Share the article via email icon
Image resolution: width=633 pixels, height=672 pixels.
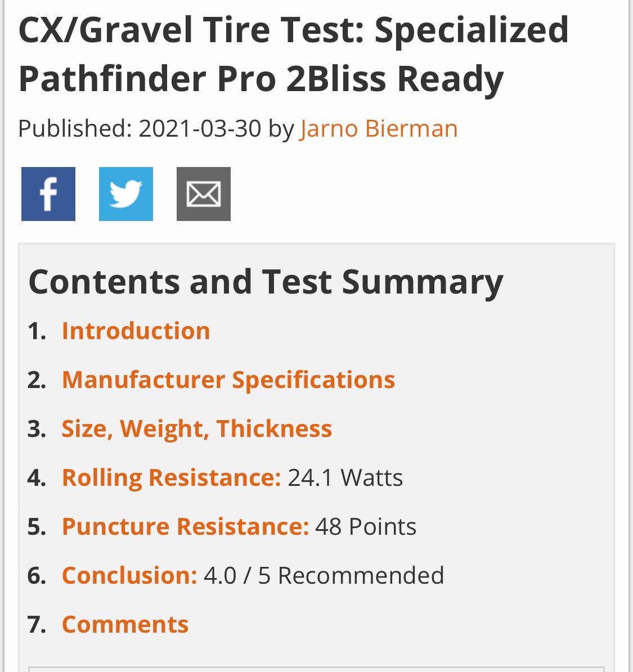pos(204,194)
